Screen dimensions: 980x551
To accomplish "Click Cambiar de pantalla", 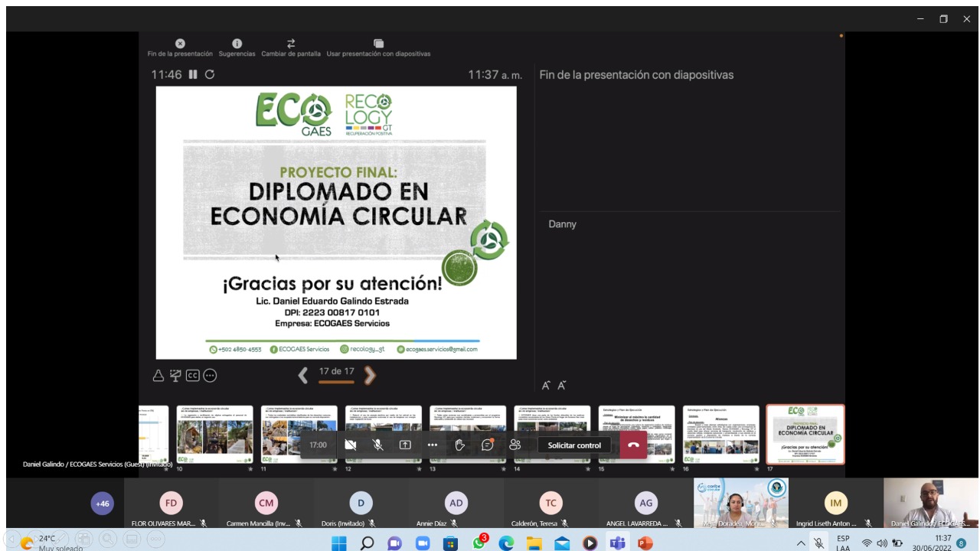I will 291,44.
